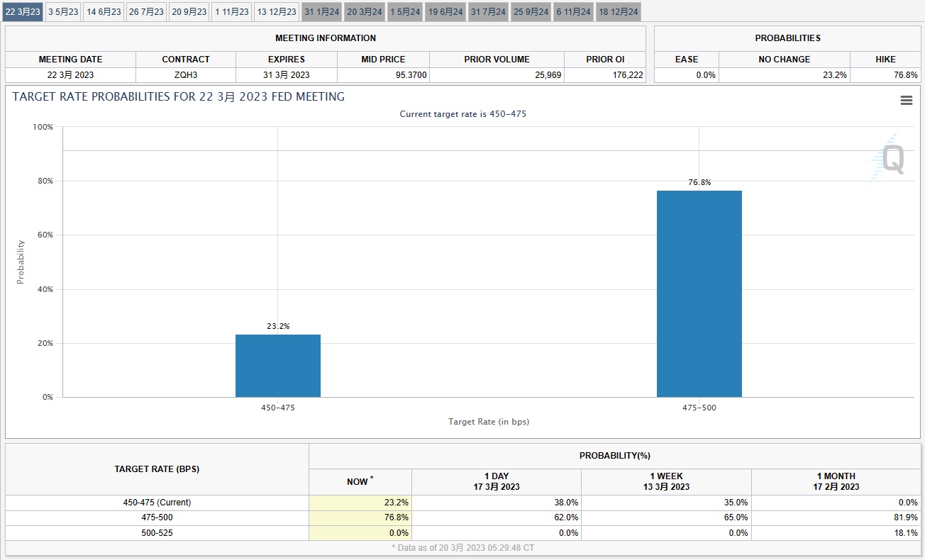925x560 pixels.
Task: Open the 20 3月24 meeting tab
Action: (x=365, y=12)
